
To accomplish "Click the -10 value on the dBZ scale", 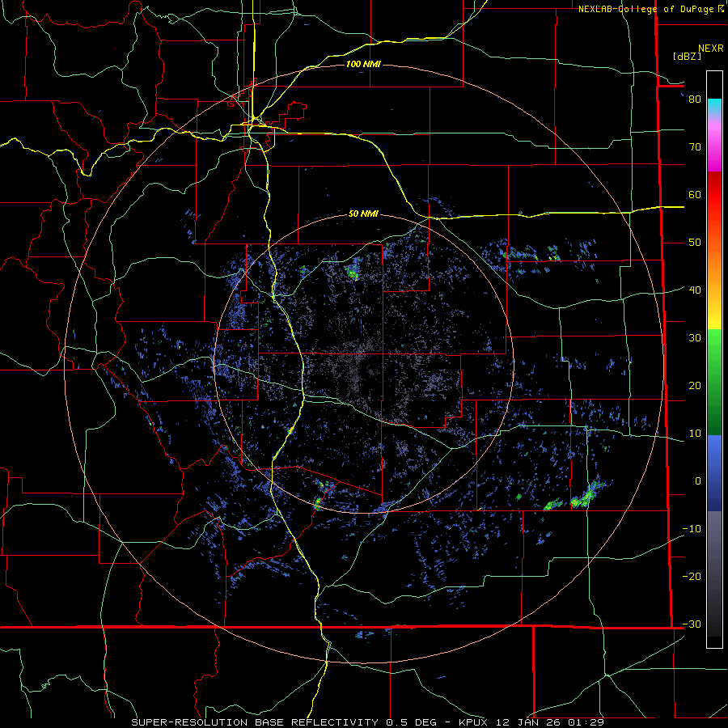I will (692, 528).
